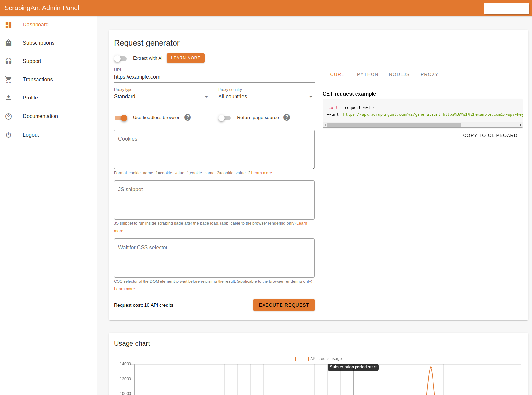The image size is (532, 395).
Task: Open the Subscriptions menu item
Action: tap(49, 43)
